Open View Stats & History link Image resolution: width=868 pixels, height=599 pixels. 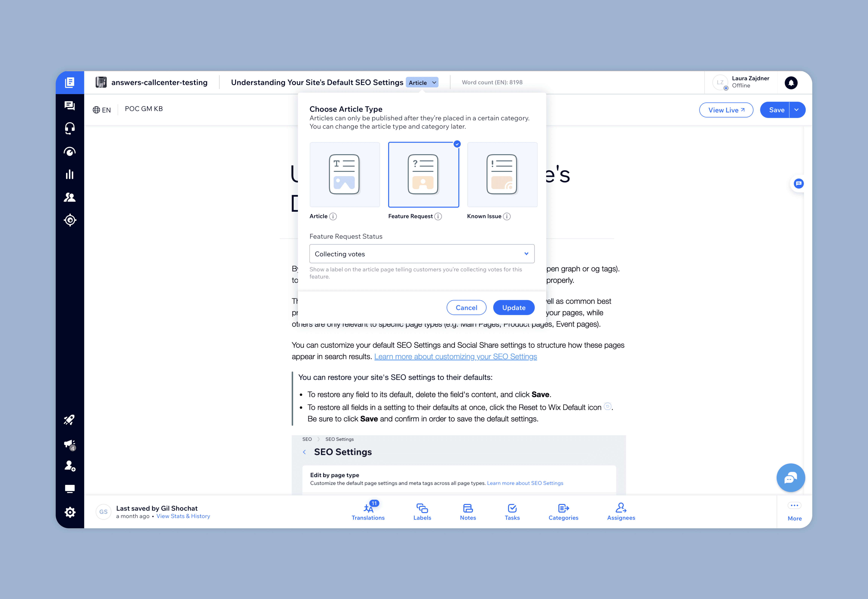tap(183, 516)
